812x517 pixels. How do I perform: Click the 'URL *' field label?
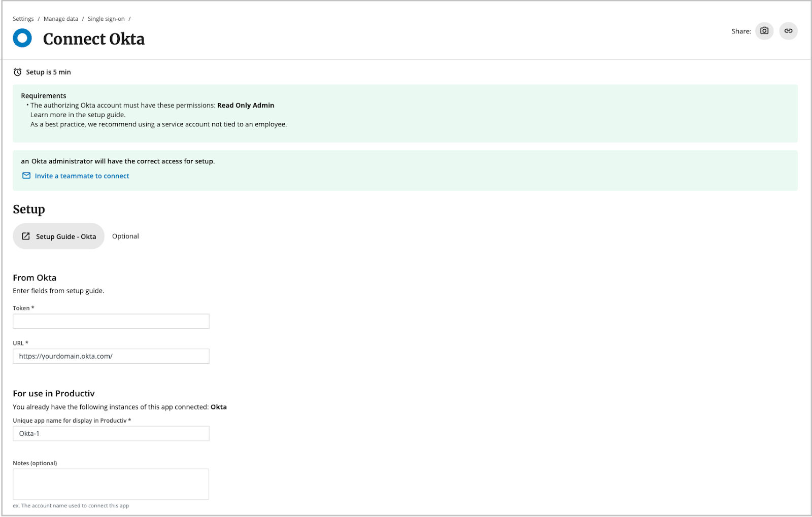click(21, 343)
